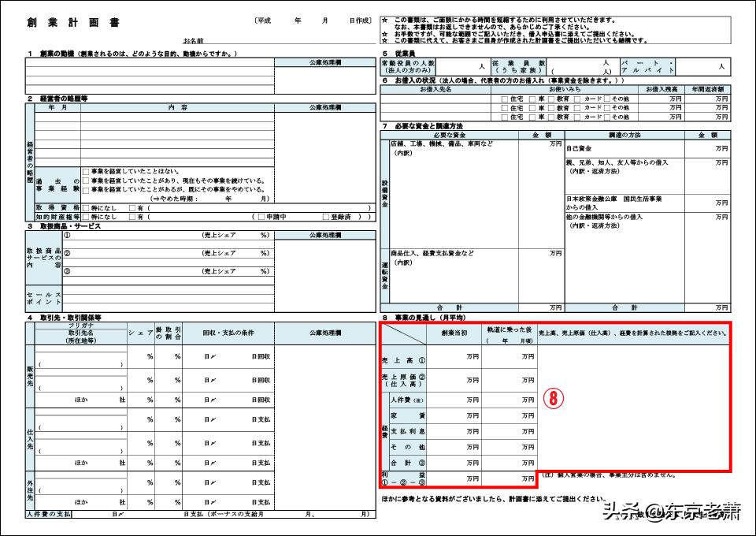Image resolution: width=756 pixels, height=536 pixels.
Task: Click 売上高① 軌道に乗った後 amount cell
Action: 510,356
